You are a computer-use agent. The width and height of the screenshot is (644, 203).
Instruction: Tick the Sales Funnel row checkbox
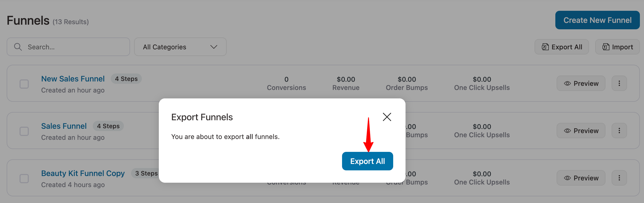pyautogui.click(x=24, y=131)
